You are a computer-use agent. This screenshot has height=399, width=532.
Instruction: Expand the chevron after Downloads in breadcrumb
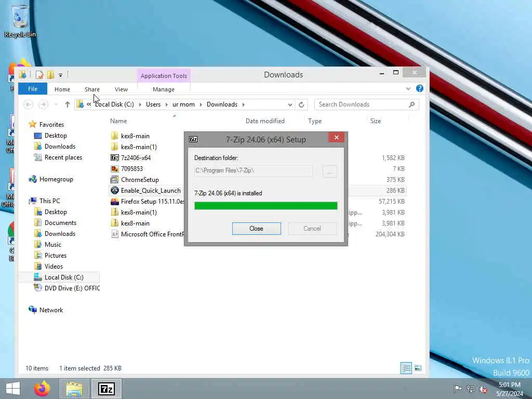pos(243,104)
